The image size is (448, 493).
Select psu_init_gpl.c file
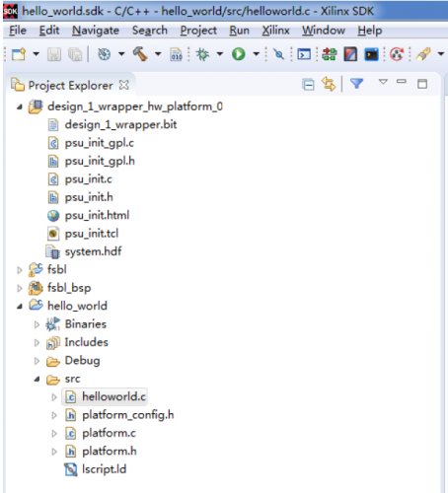click(100, 143)
